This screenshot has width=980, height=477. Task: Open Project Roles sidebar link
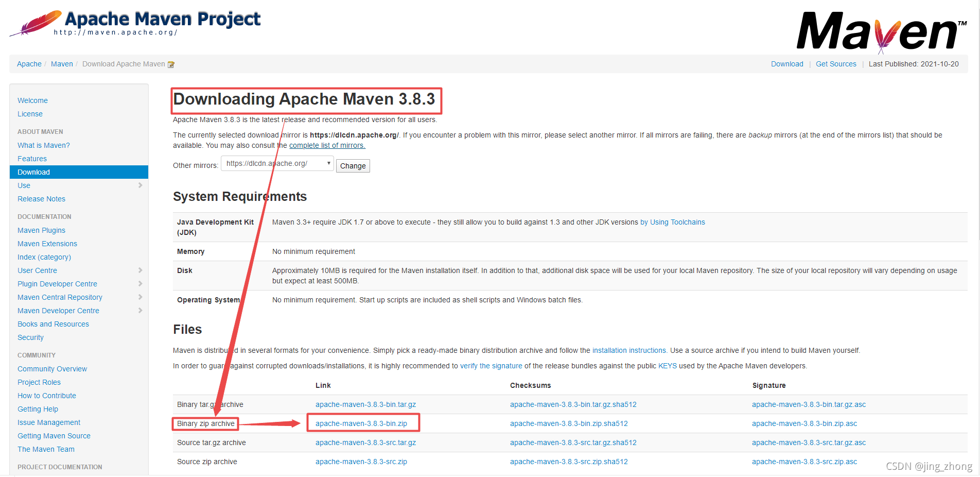coord(39,382)
